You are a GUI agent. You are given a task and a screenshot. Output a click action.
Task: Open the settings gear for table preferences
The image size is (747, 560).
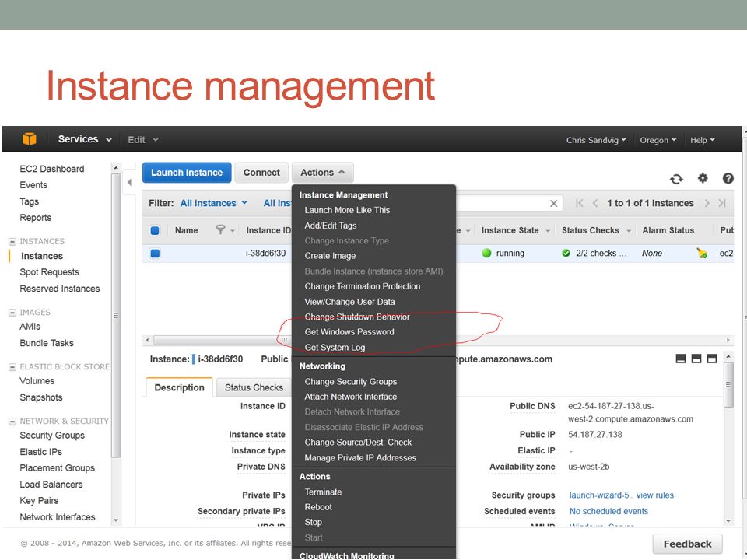pos(703,178)
